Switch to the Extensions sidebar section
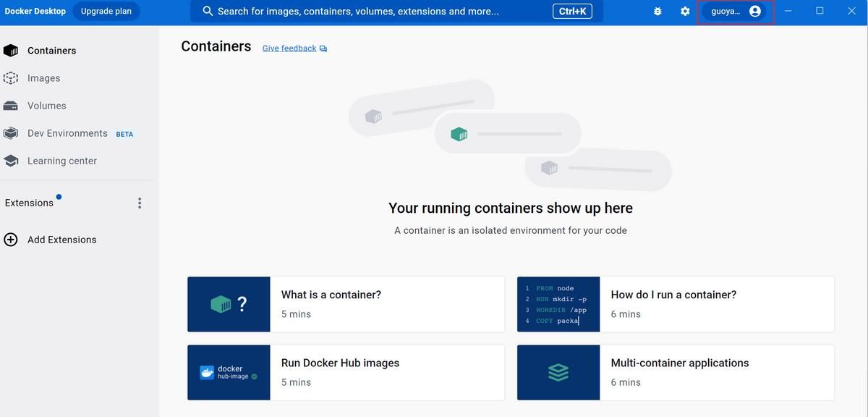 click(x=29, y=203)
